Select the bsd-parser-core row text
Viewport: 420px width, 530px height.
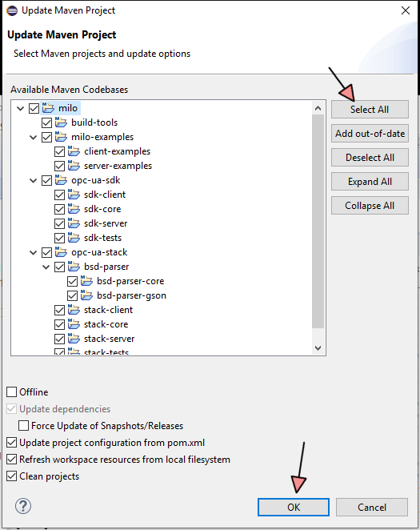(x=130, y=281)
